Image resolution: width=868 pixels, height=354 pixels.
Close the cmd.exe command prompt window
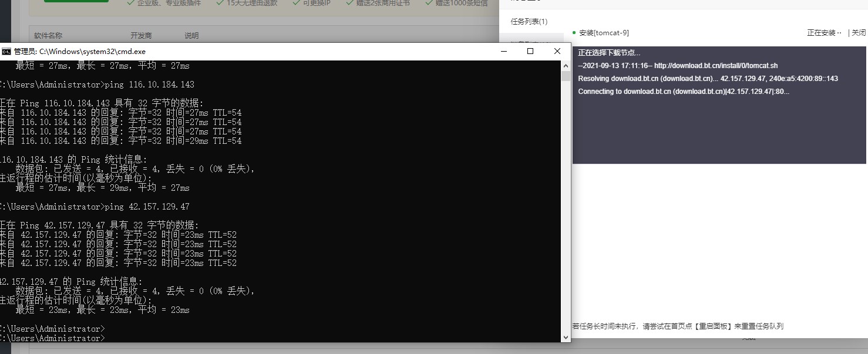click(557, 51)
